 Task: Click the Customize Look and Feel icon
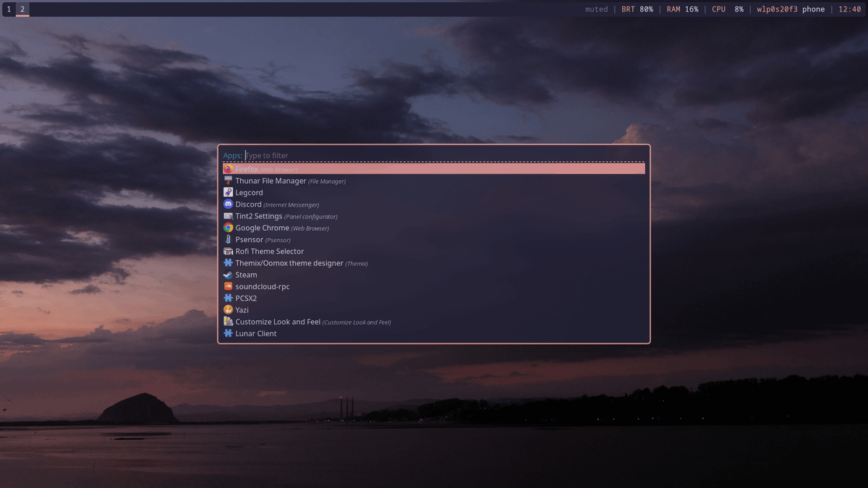228,322
